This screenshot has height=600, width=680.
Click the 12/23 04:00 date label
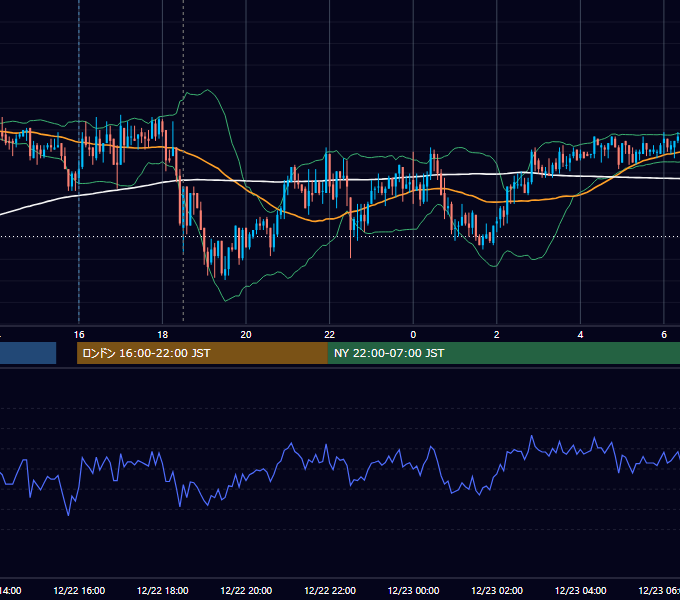[x=581, y=590]
